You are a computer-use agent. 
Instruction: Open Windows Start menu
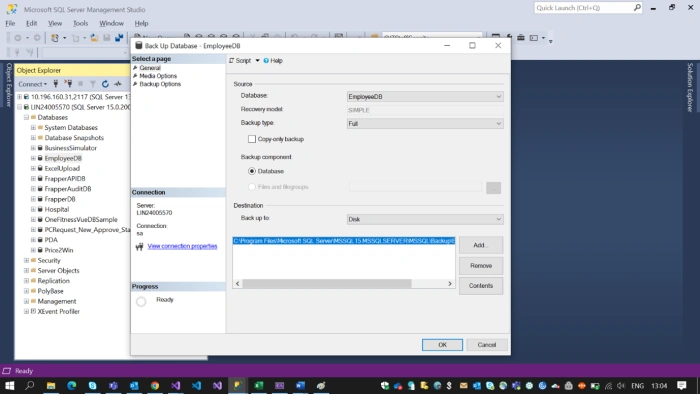(x=9, y=385)
